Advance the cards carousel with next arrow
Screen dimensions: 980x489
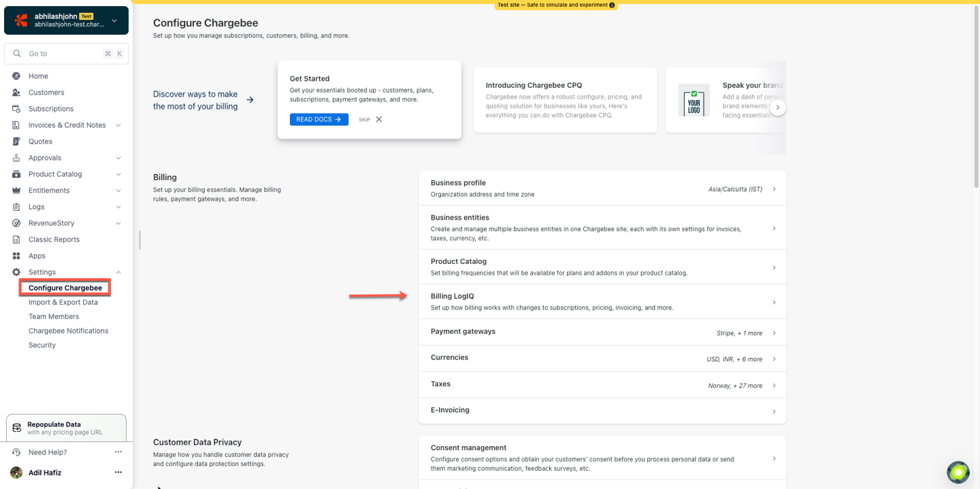coord(778,108)
